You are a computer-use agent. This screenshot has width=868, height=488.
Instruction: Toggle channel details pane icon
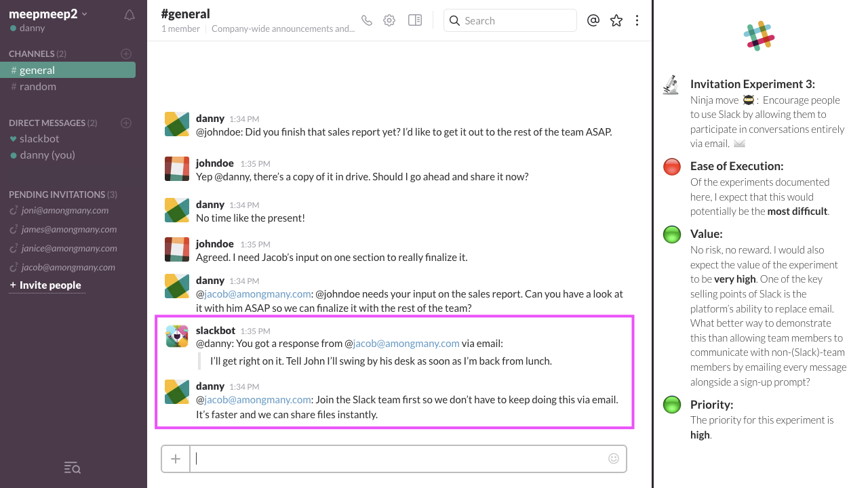(415, 20)
